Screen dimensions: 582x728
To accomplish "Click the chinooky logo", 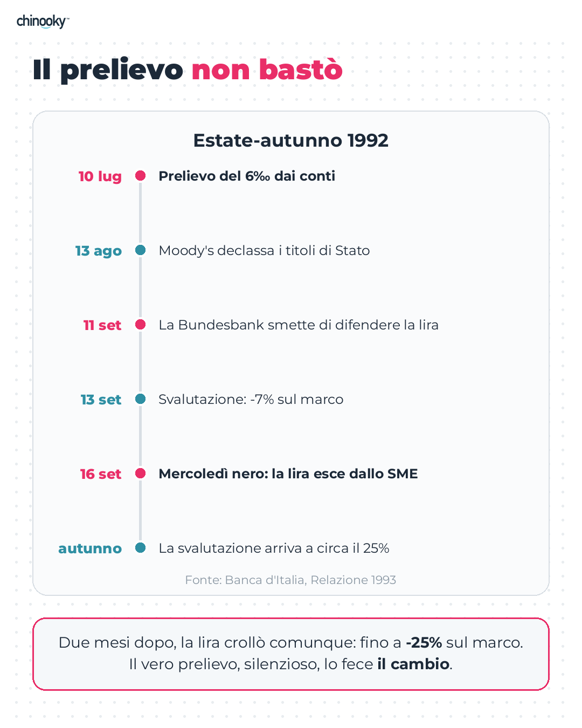I will pos(43,22).
